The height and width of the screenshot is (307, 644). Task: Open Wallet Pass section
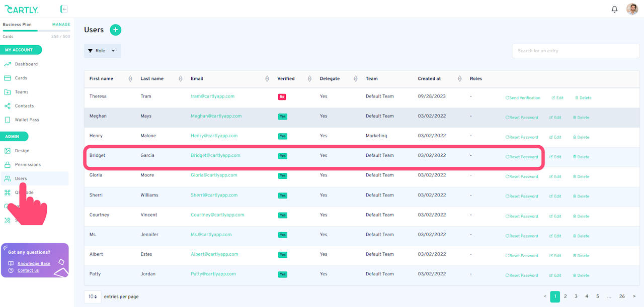coord(27,120)
